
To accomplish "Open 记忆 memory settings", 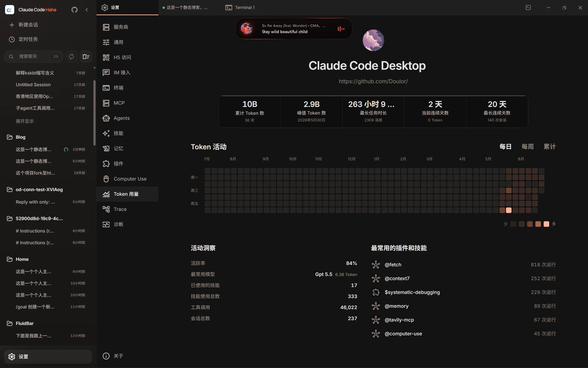I will click(127, 149).
